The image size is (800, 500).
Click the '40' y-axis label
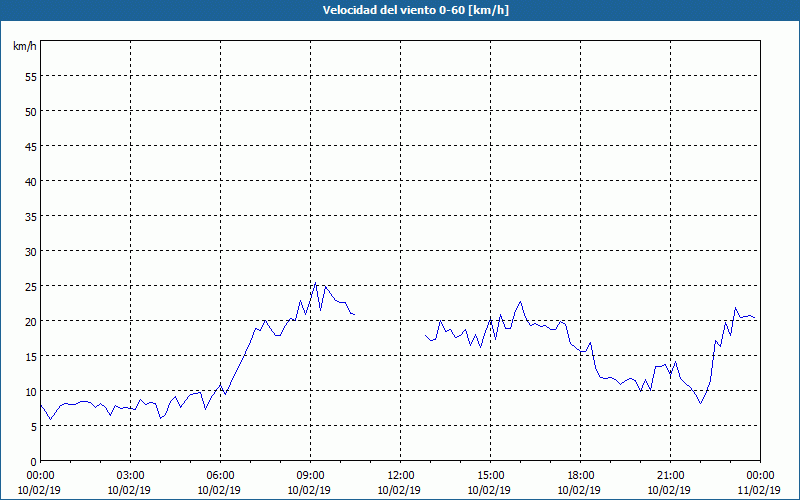click(x=31, y=181)
